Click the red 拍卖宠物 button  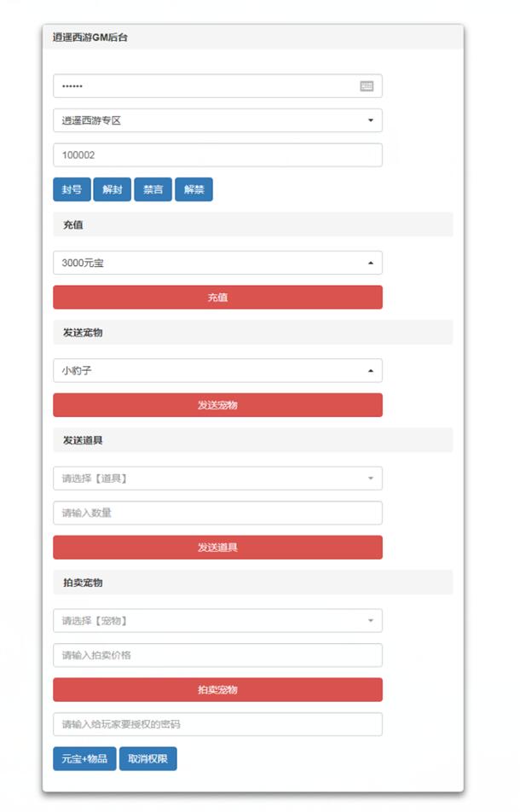pos(217,690)
